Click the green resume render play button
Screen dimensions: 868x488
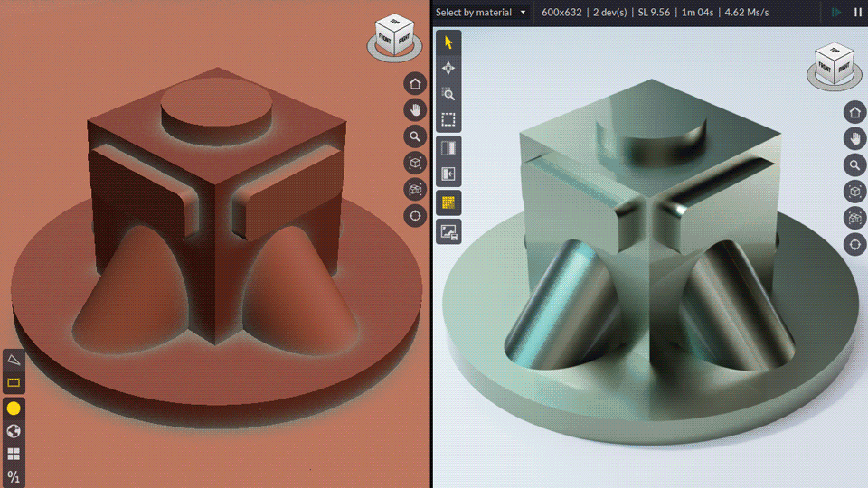(836, 13)
